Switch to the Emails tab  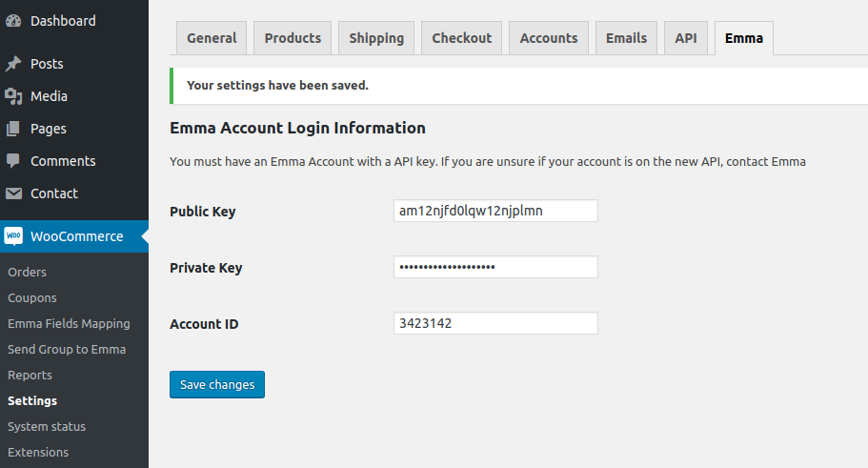626,38
